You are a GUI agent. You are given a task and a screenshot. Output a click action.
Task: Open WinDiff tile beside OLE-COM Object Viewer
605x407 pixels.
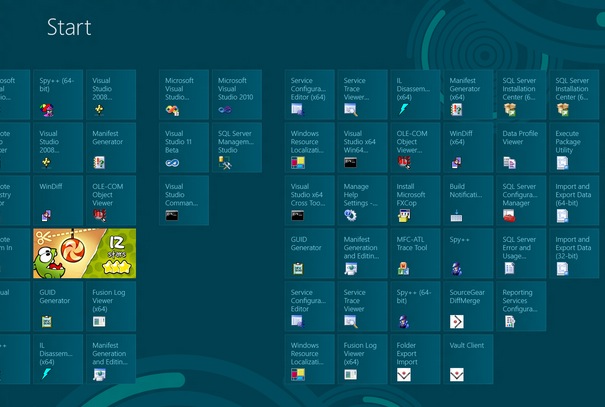pyautogui.click(x=58, y=200)
